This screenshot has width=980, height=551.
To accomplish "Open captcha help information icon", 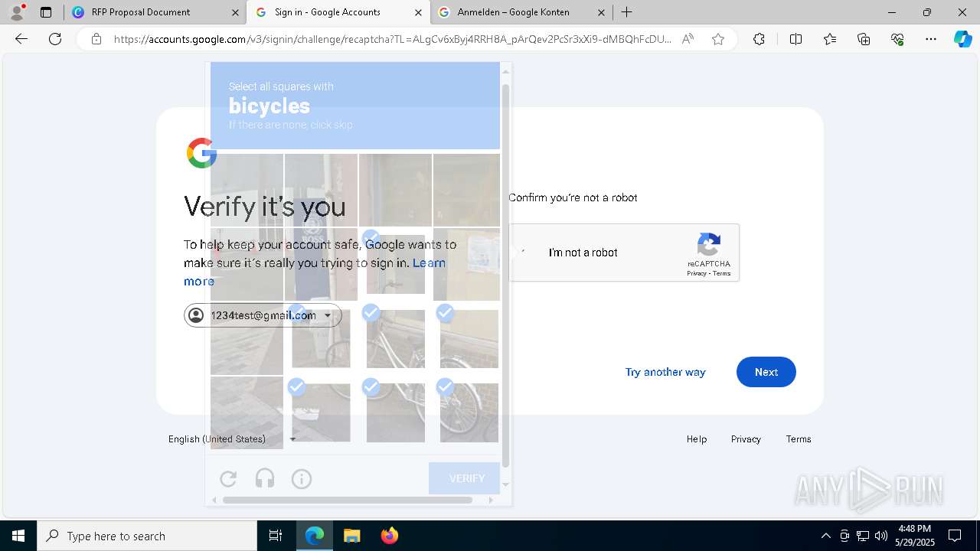I will [302, 479].
